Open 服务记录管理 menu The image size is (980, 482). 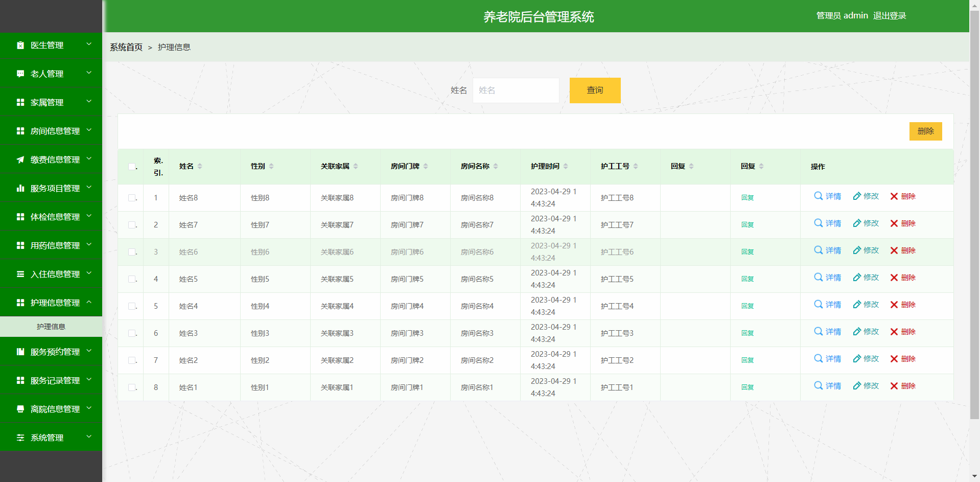[x=51, y=380]
